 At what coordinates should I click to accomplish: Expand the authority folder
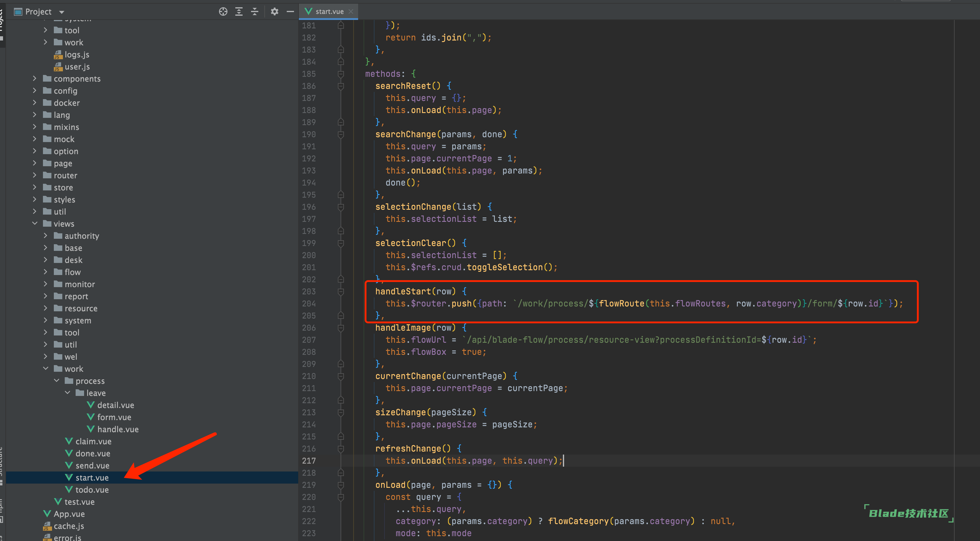click(46, 236)
